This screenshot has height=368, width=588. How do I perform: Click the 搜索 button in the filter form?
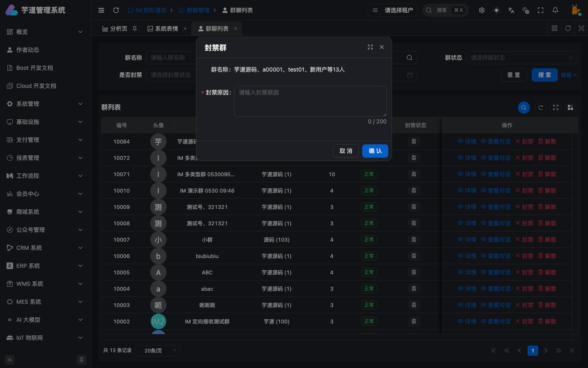coord(545,75)
